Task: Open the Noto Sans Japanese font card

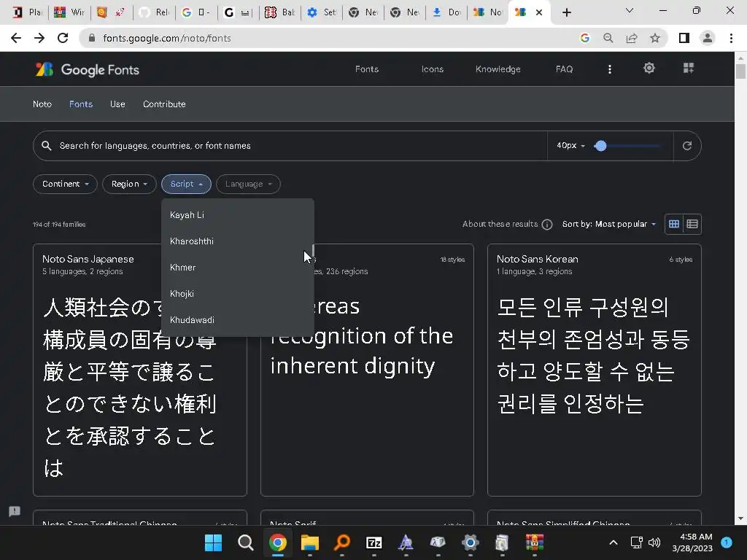Action: tap(140, 370)
